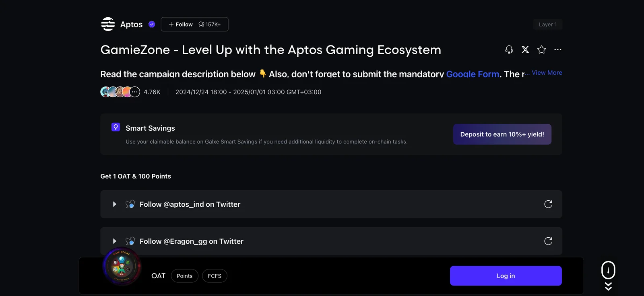Screen dimensions: 644x296
Task: Expand the Follow @Eragon_gg task
Action: (x=115, y=241)
